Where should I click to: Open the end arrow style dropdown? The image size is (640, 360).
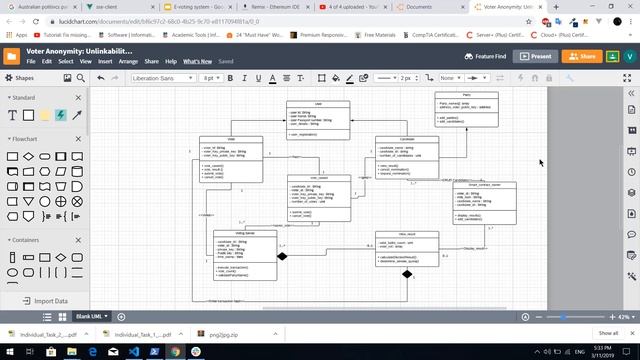477,78
